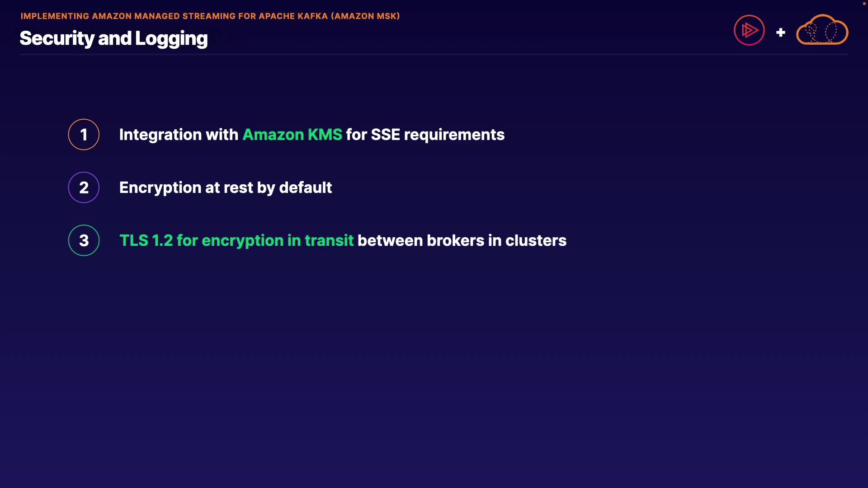Click the white plus sign between logos

[x=780, y=33]
